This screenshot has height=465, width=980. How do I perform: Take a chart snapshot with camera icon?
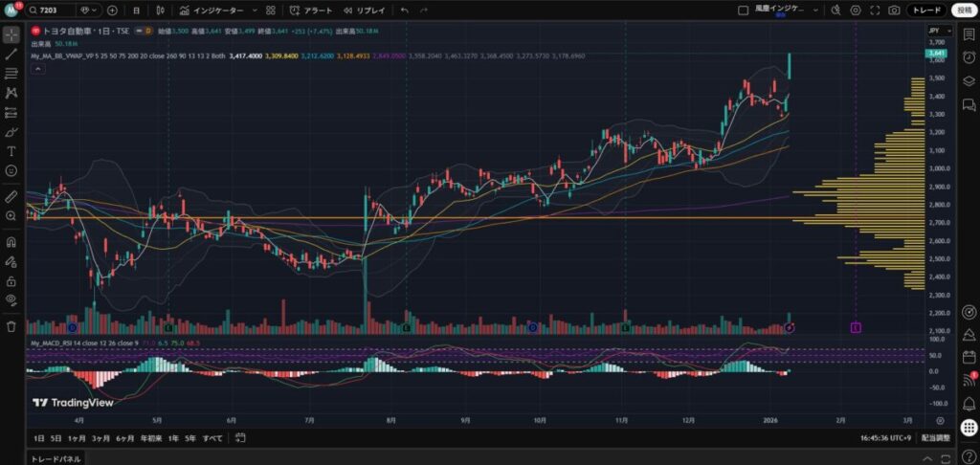(x=894, y=11)
